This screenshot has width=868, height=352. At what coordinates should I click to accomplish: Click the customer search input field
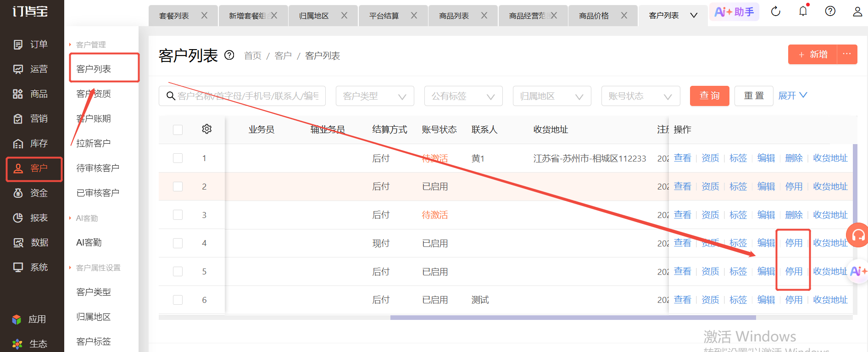tap(242, 96)
